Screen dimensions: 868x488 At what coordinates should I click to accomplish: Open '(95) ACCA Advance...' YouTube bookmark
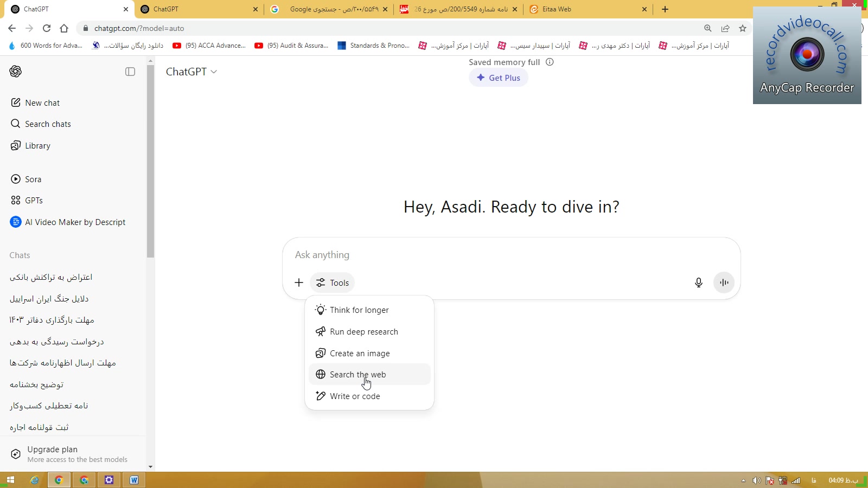[x=209, y=46]
